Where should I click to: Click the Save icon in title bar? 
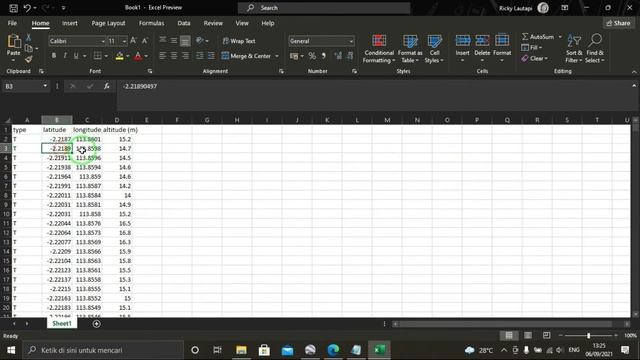pyautogui.click(x=13, y=8)
